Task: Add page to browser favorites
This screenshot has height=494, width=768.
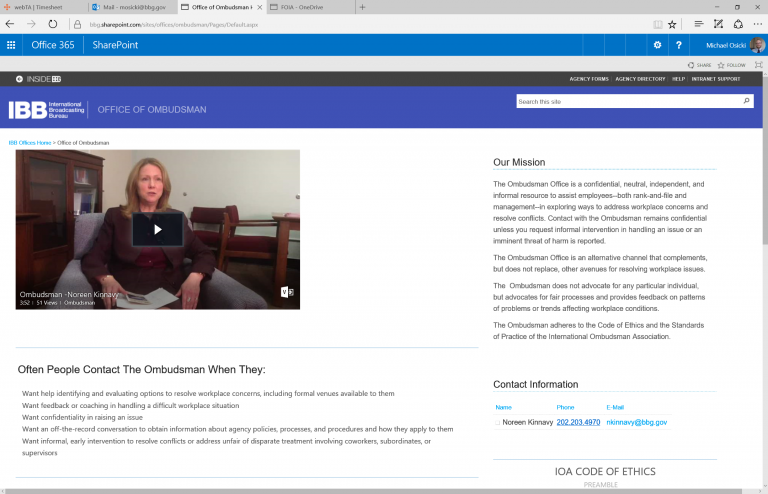Action: [x=672, y=23]
